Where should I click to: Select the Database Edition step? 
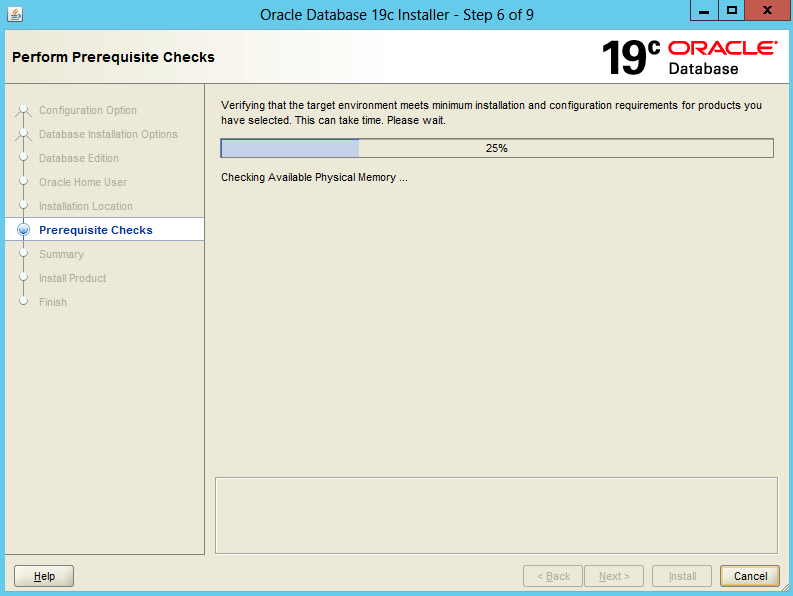(79, 158)
